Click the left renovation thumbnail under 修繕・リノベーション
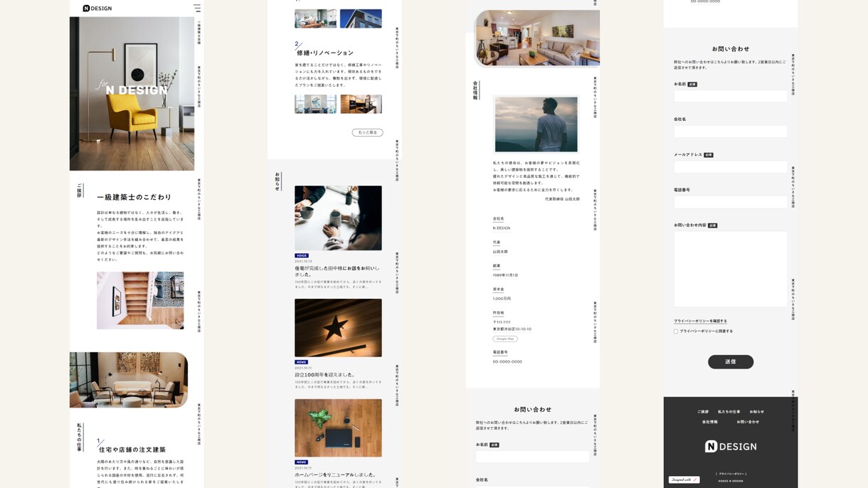 [x=316, y=104]
